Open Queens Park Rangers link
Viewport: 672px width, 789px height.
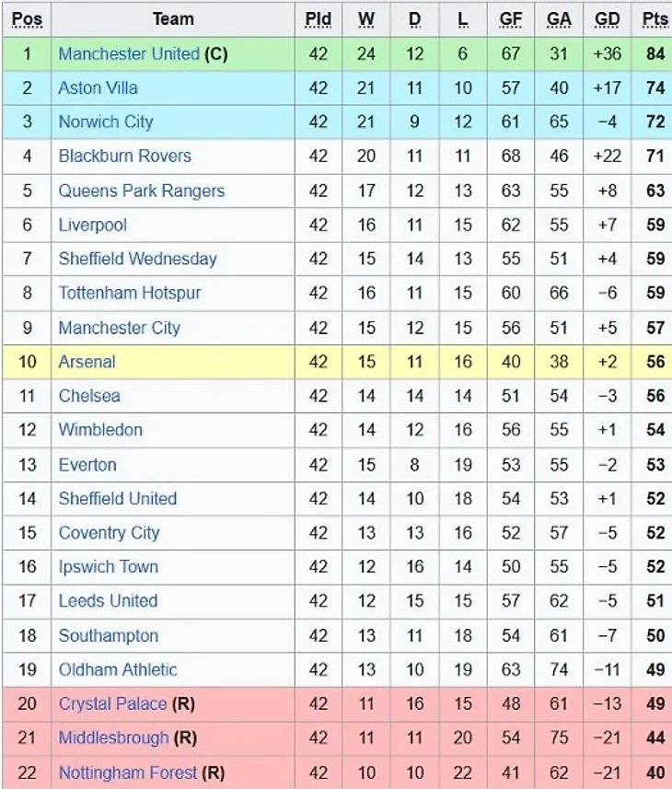point(141,191)
